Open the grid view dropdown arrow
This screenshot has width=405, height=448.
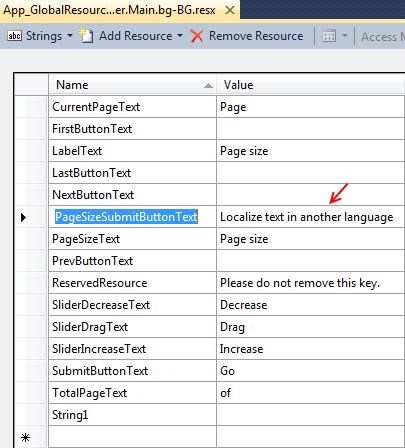click(345, 35)
